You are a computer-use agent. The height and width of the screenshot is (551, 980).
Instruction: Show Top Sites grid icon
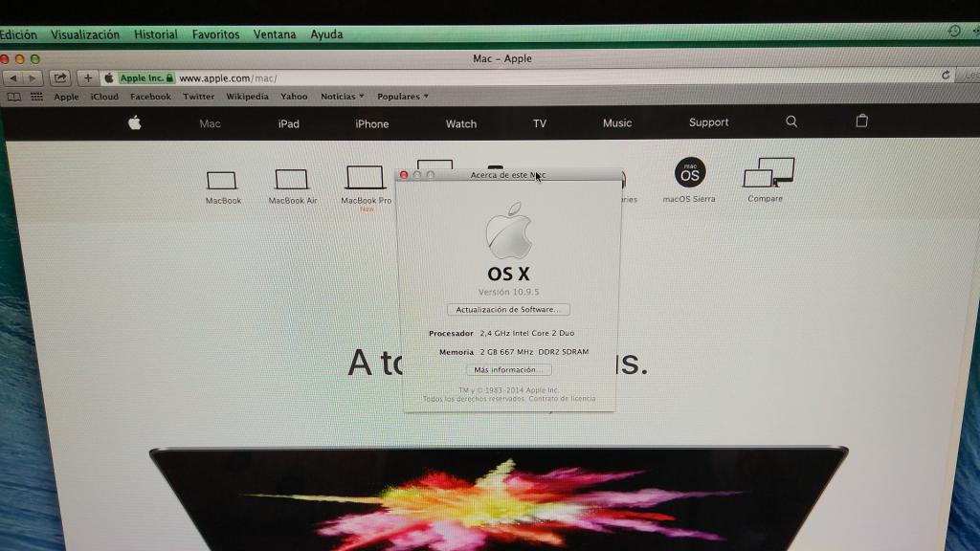tap(37, 97)
